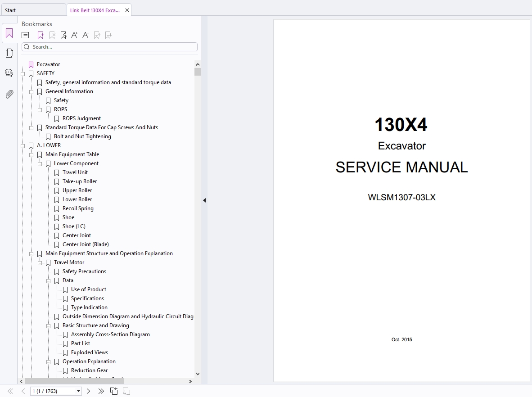Click the bookmark icon beside Part List

point(65,344)
